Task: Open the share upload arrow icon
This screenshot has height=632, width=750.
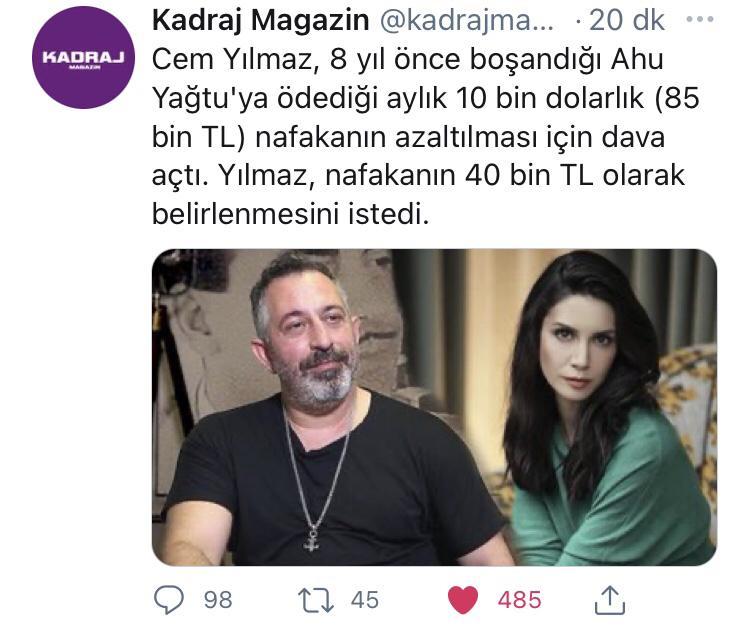Action: (x=610, y=600)
